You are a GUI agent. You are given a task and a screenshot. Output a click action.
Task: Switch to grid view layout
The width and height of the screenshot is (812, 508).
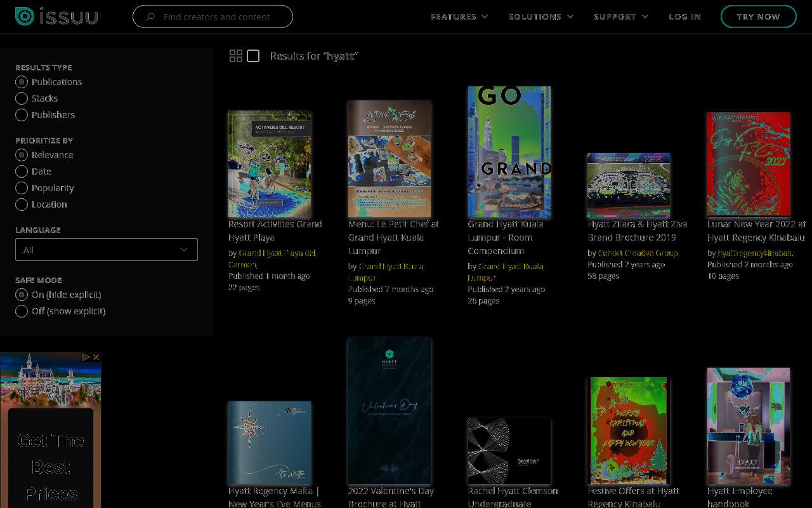(x=236, y=56)
